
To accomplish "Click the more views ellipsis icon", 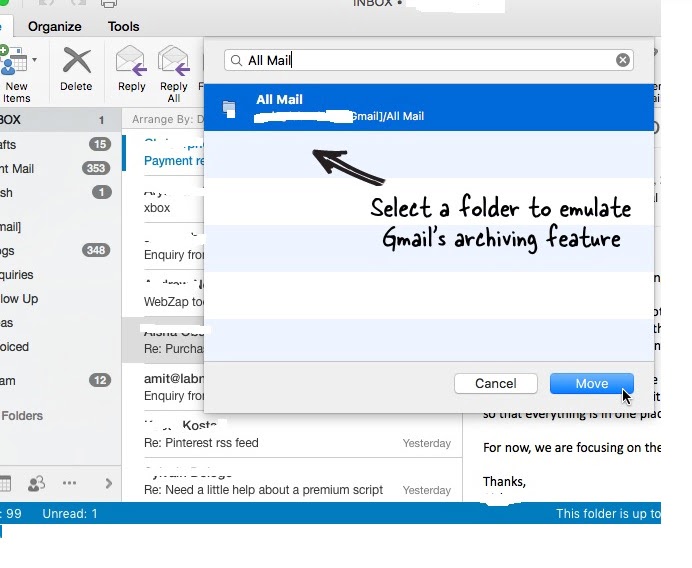I will point(69,483).
